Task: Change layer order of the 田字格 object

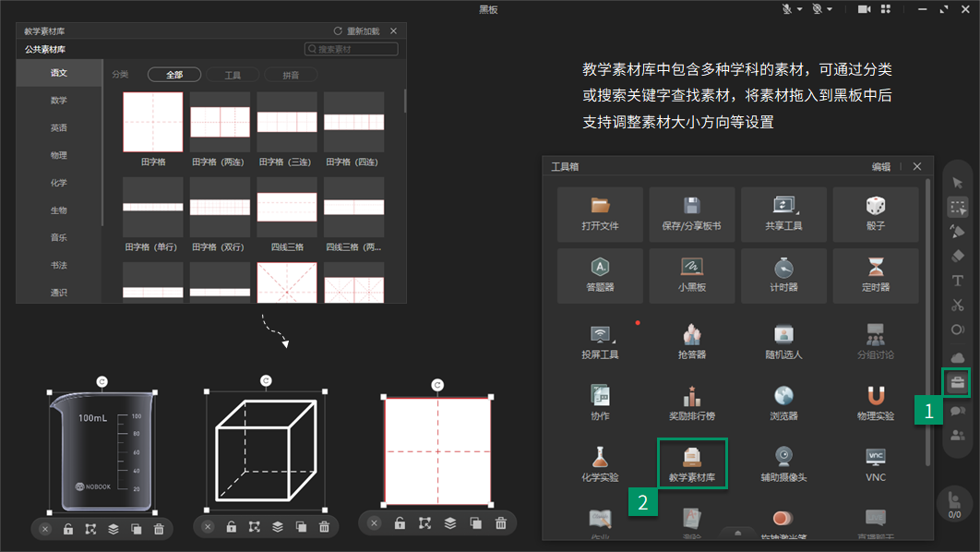Action: pyautogui.click(x=450, y=523)
